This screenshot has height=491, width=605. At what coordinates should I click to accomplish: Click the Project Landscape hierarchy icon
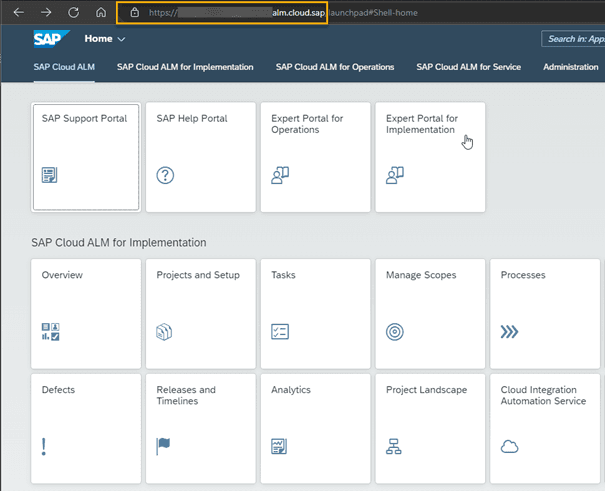pyautogui.click(x=394, y=447)
